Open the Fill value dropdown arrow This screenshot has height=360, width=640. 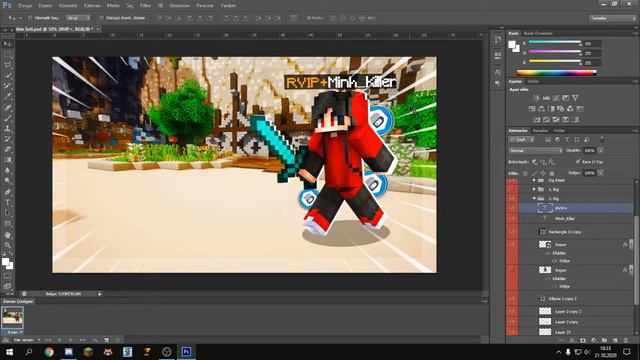tap(600, 173)
